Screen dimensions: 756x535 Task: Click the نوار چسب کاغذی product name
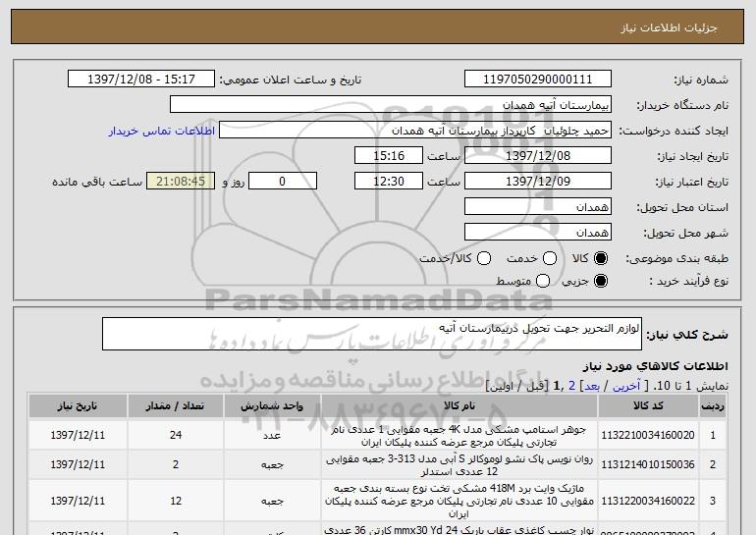(x=459, y=530)
